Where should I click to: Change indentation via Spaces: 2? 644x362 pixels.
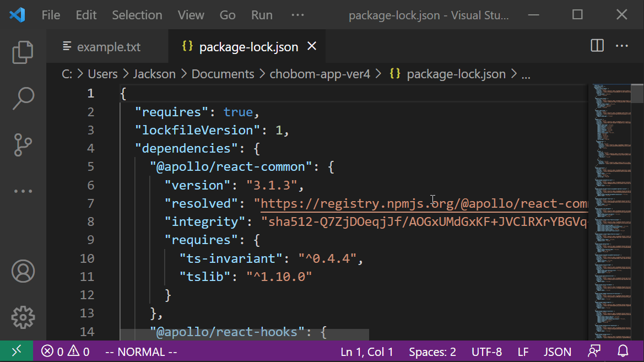coord(432,352)
